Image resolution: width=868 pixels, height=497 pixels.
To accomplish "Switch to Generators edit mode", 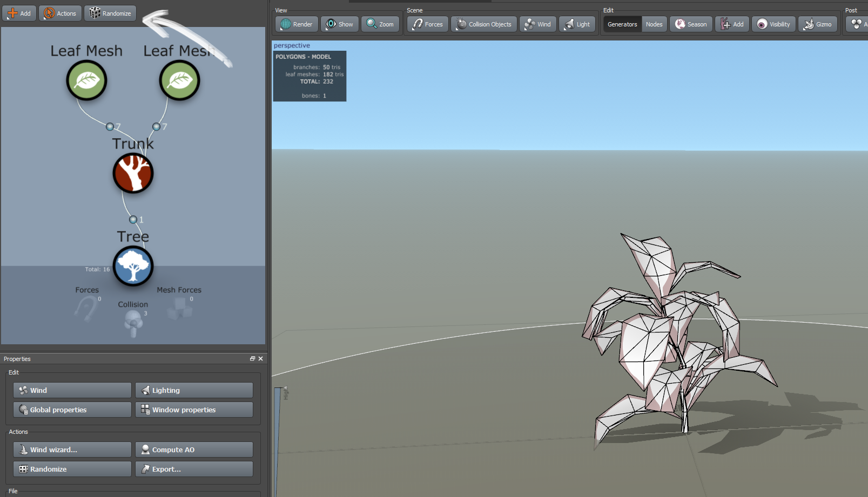I will click(x=622, y=24).
